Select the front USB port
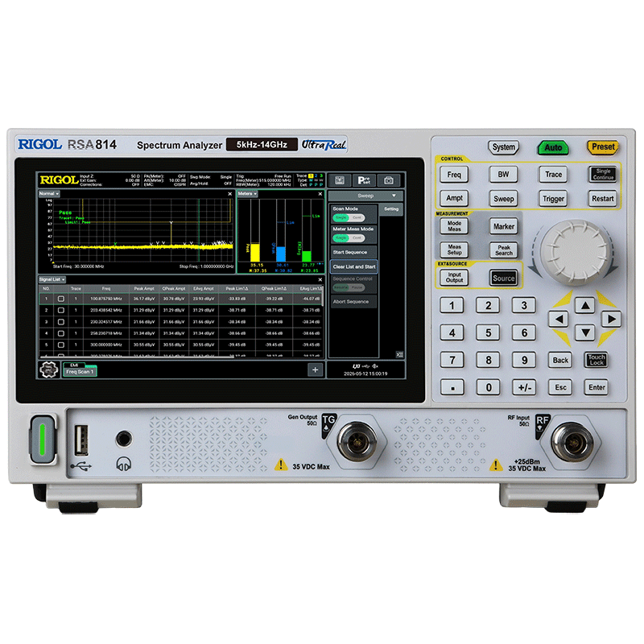The width and height of the screenshot is (644, 644). 81,440
